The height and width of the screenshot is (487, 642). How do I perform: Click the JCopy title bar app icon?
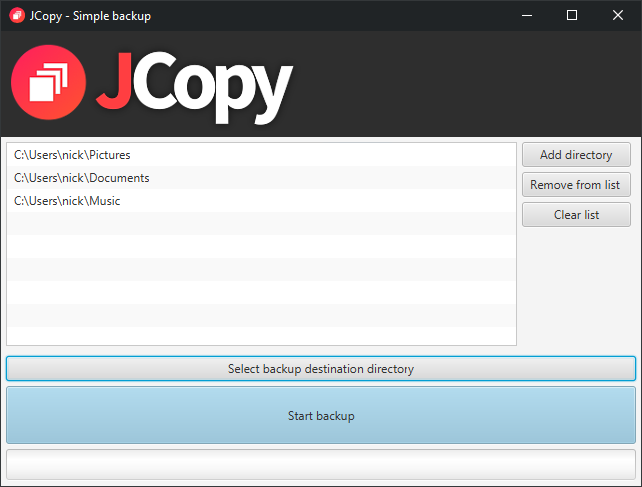(17, 16)
